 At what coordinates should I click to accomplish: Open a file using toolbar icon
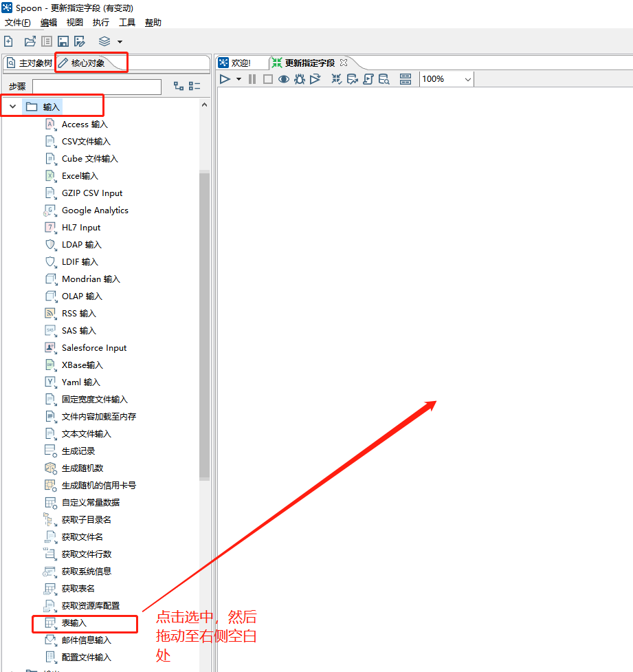tap(30, 41)
